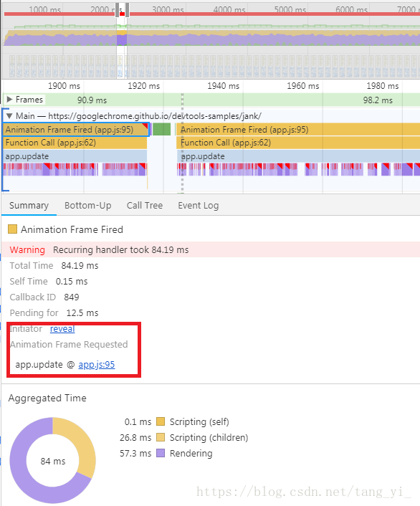Click the Aggregated Time heading
This screenshot has width=420, height=506.
[47, 398]
